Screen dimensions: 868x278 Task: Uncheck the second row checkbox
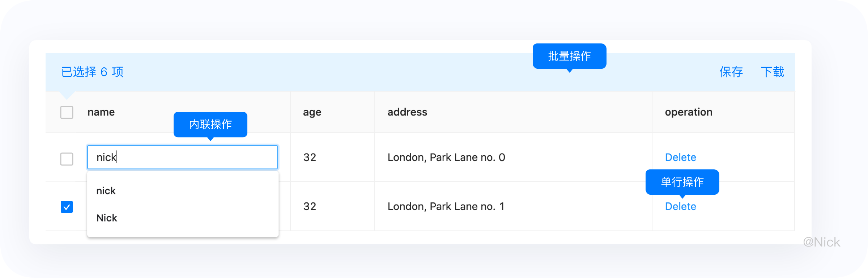(67, 207)
